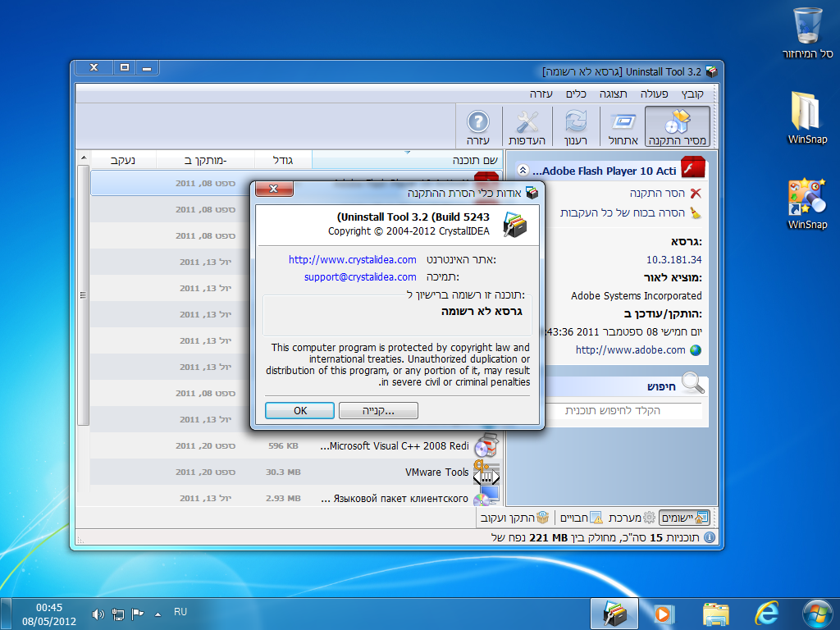Screen dimensions: 840x630
Task: Click the Windows Start button
Action: 818,614
